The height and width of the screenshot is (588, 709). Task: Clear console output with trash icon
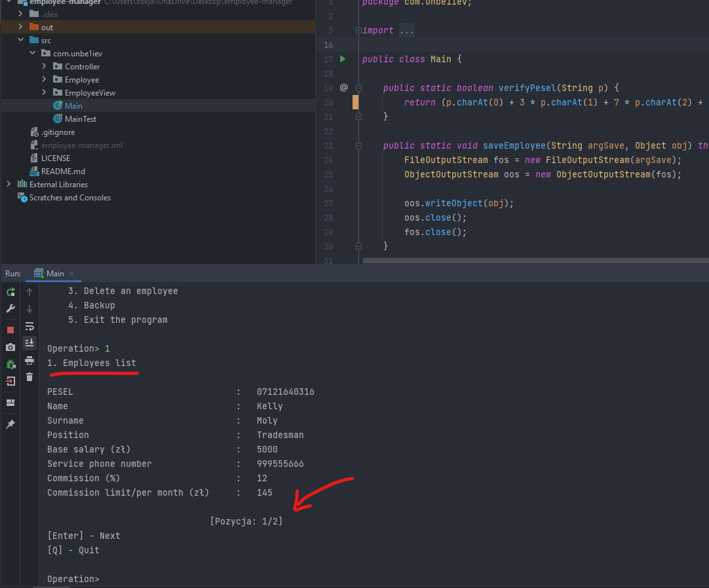point(29,377)
